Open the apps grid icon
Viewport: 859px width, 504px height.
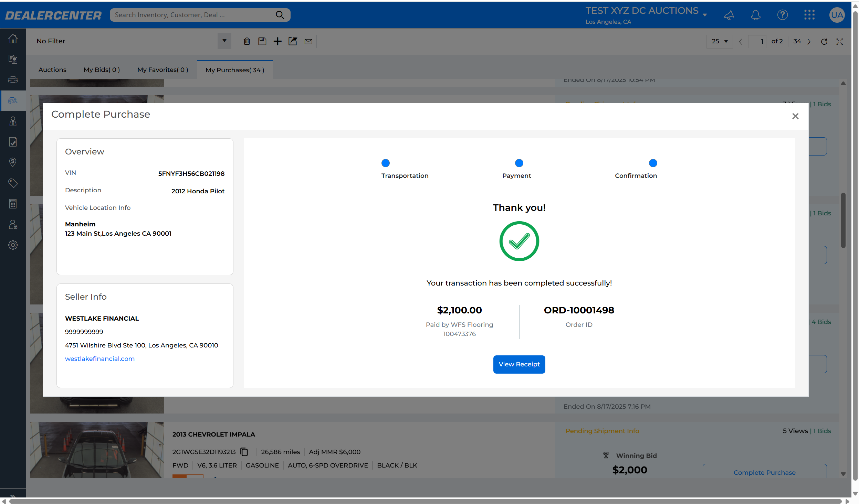pos(809,15)
